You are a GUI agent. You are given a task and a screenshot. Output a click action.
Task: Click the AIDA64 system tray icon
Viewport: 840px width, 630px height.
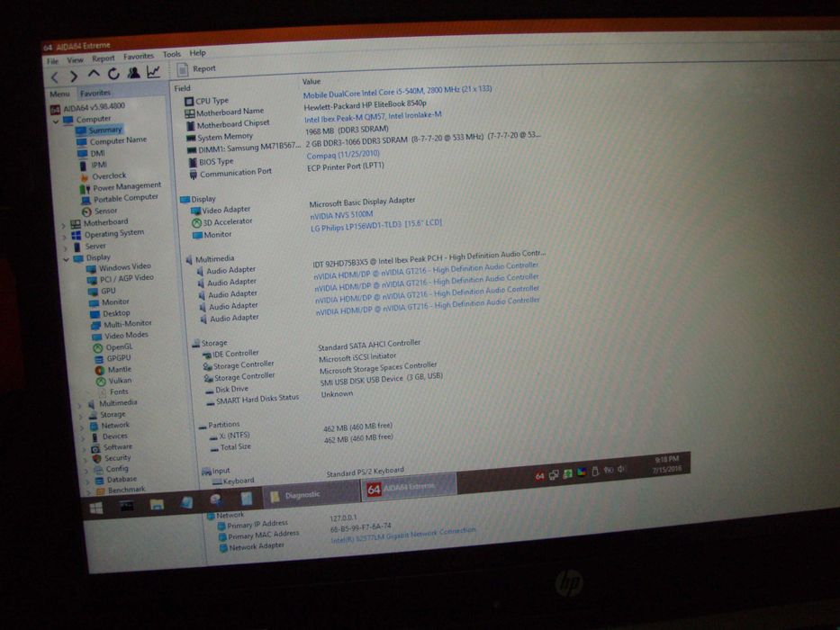[539, 476]
